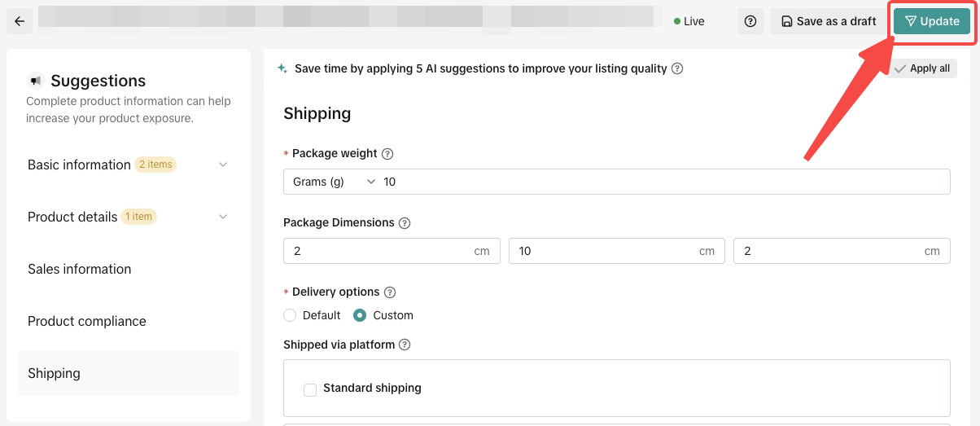Click the back arrow icon
Viewport: 980px width, 426px height.
point(20,21)
